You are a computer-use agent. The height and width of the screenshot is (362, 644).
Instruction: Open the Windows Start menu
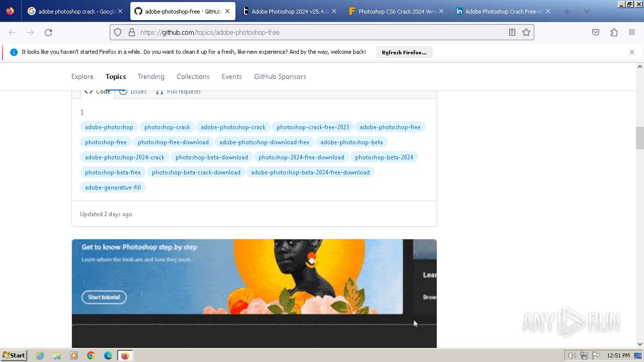(14, 355)
